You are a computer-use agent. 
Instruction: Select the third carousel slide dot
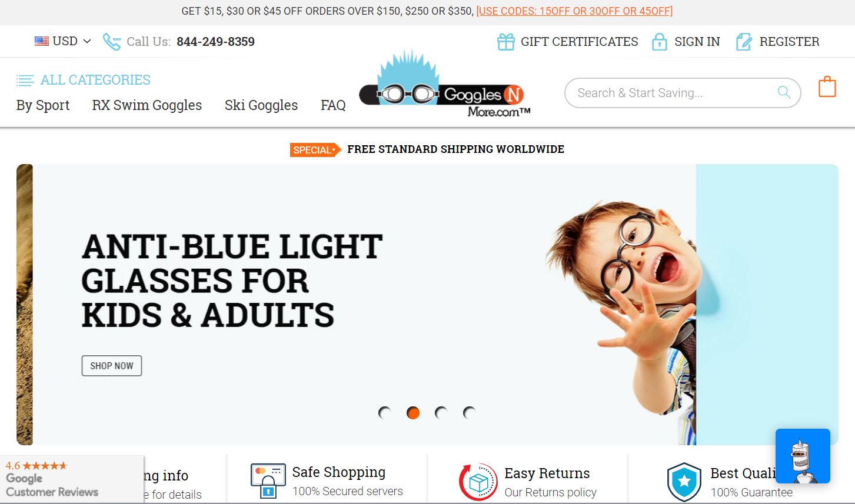click(441, 413)
